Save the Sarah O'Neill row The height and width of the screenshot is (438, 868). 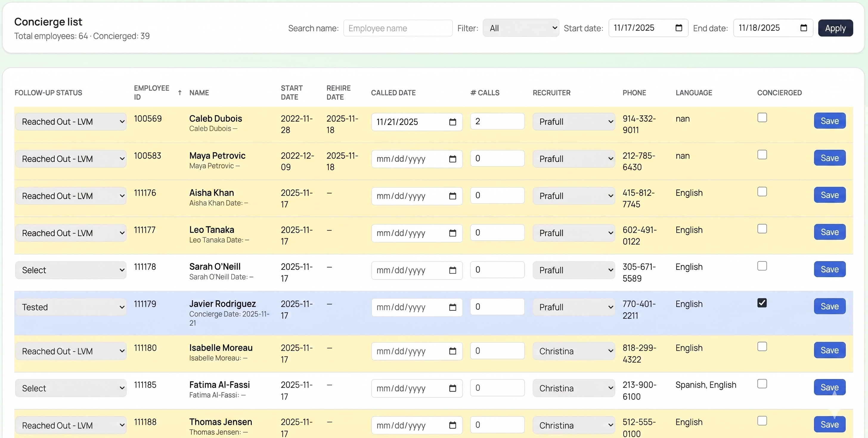click(830, 269)
